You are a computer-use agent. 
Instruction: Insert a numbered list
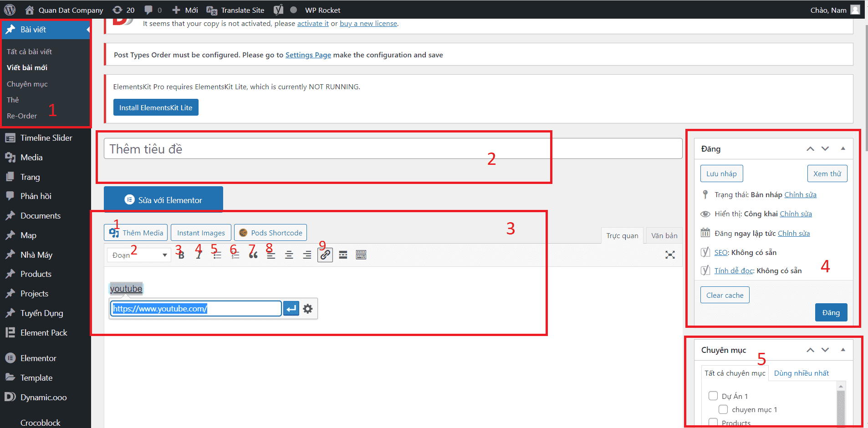pyautogui.click(x=235, y=255)
